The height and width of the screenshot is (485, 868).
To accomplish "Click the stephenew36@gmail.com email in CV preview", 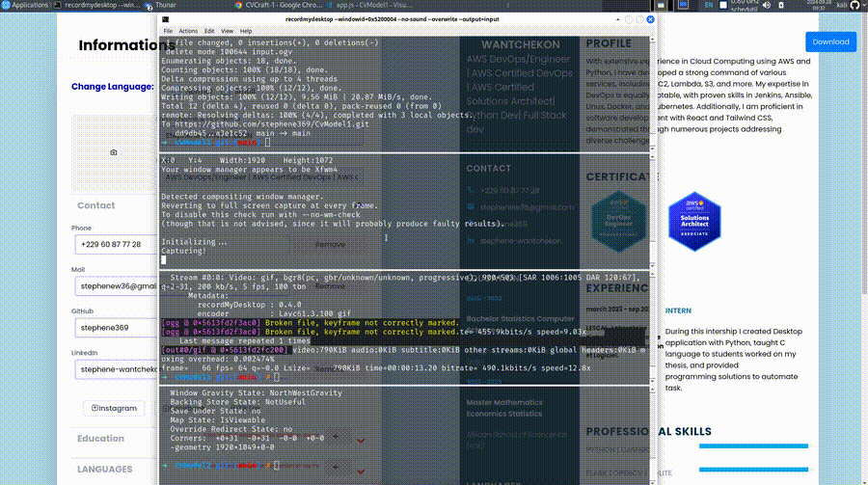I will tap(527, 207).
